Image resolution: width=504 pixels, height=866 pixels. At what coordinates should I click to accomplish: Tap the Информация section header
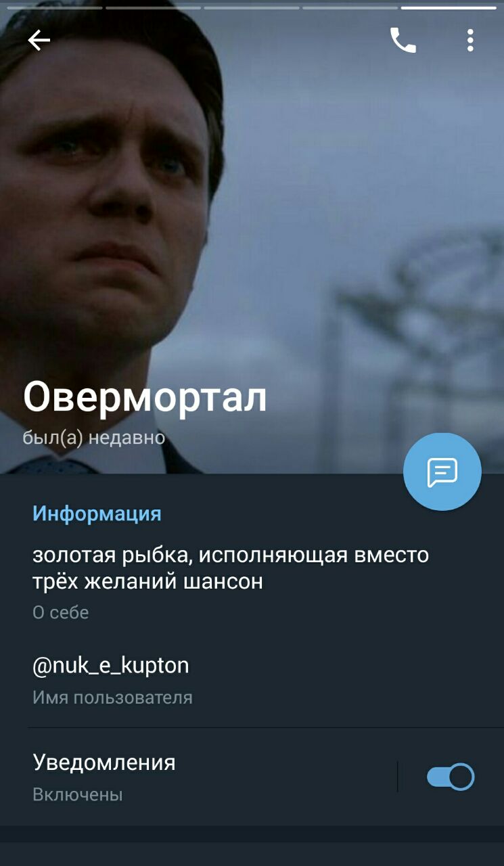click(x=97, y=514)
